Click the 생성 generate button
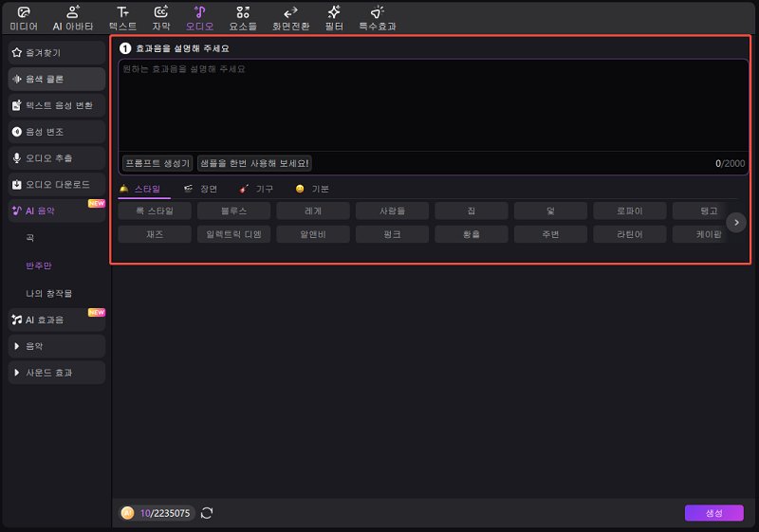The height and width of the screenshot is (532, 759). tap(714, 513)
